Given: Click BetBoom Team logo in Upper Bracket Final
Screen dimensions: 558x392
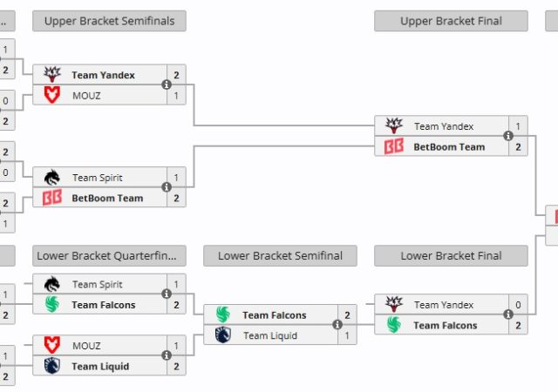Looking at the screenshot, I should point(393,146).
